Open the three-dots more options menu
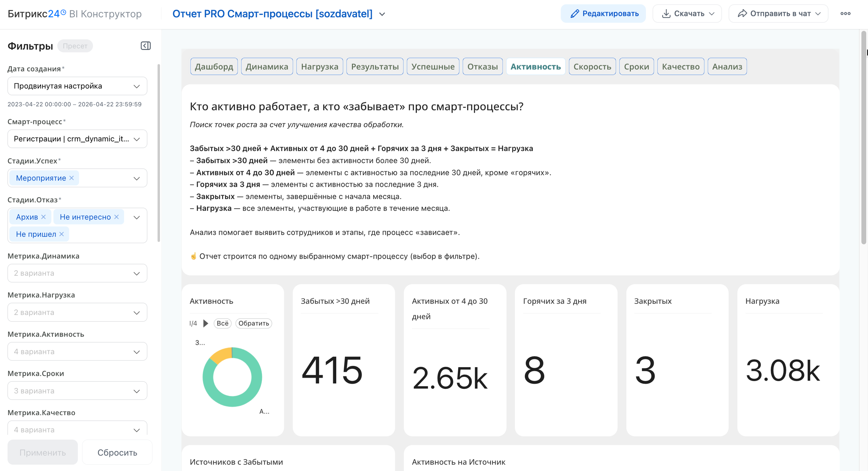Image resolution: width=868 pixels, height=471 pixels. [x=845, y=13]
